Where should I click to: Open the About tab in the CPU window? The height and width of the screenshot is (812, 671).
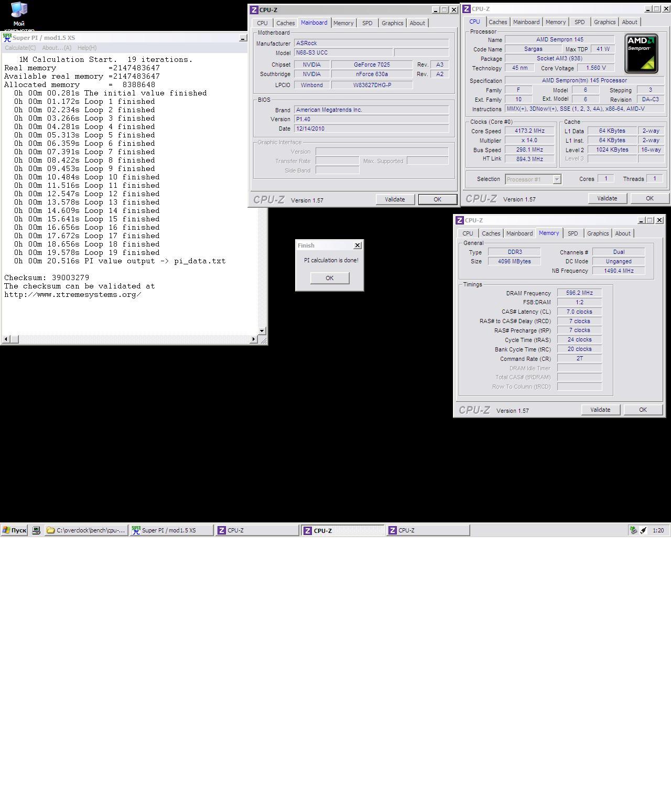[630, 22]
